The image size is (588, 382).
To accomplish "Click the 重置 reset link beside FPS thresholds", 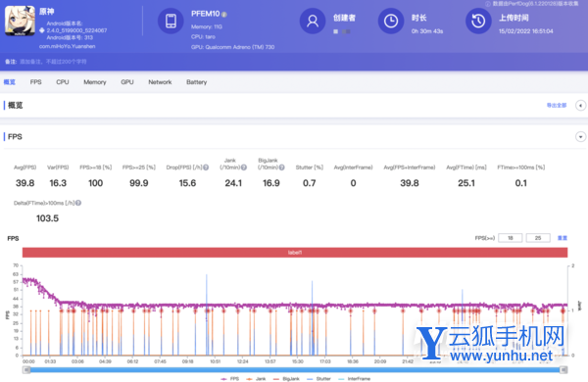I will point(563,238).
